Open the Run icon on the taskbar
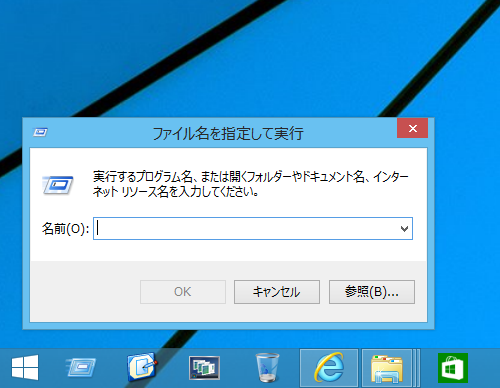 tap(80, 368)
